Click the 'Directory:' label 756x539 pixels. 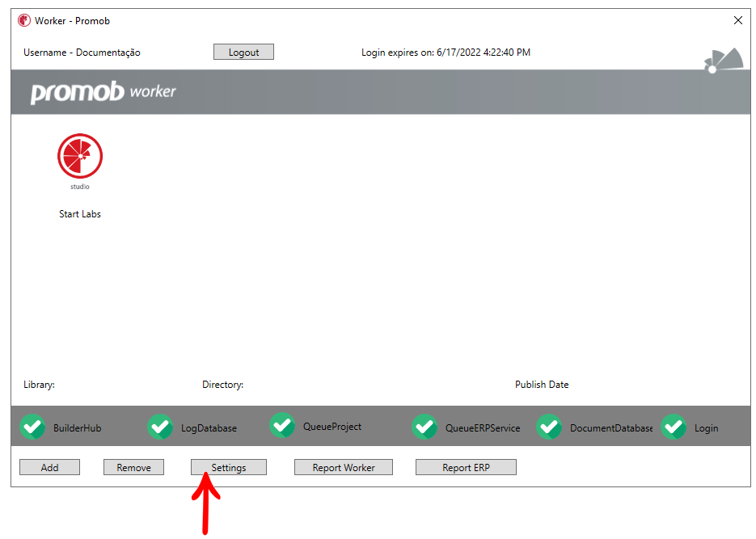(x=222, y=385)
